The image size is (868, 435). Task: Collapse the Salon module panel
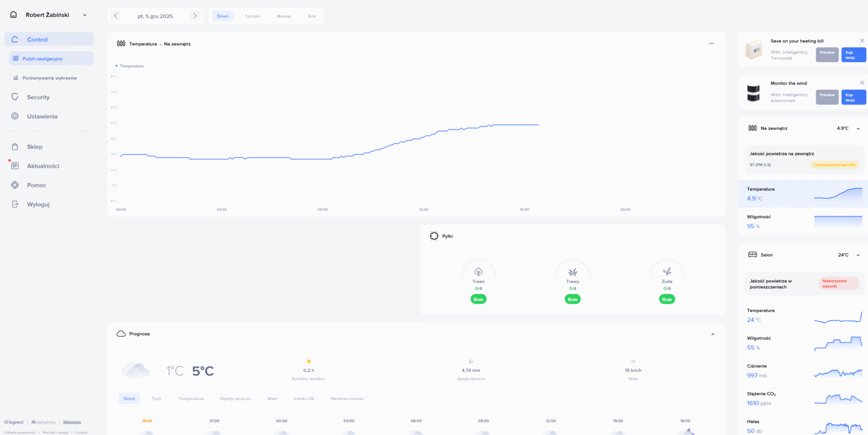858,255
